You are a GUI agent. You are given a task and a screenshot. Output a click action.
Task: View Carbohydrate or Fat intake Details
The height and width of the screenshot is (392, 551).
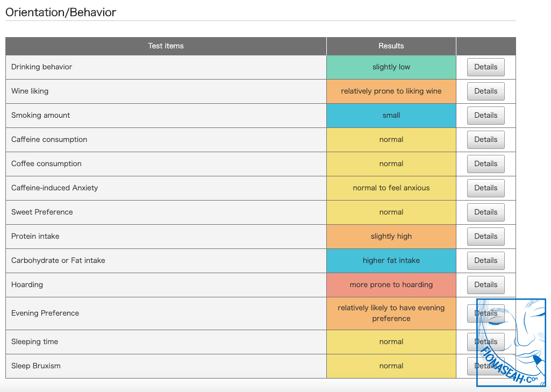click(x=485, y=261)
